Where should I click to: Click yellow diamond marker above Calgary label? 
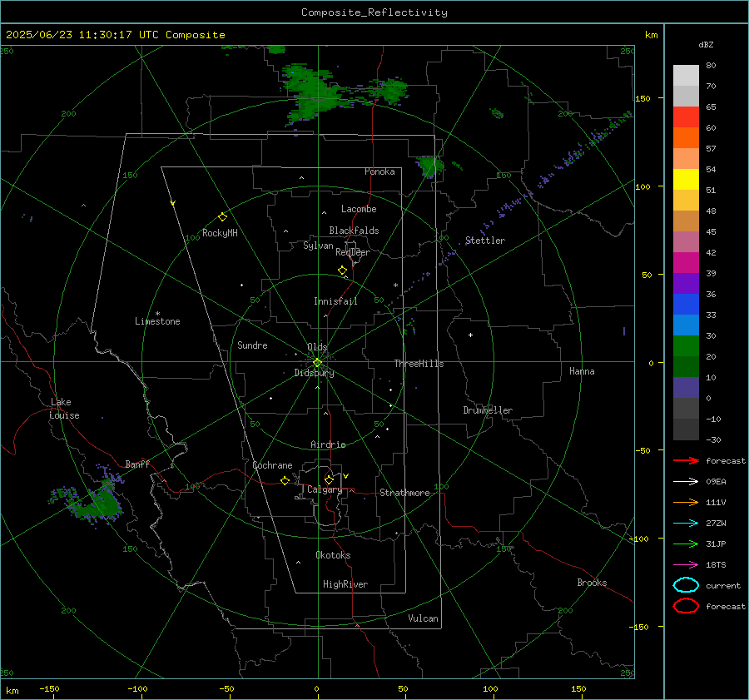coord(329,479)
